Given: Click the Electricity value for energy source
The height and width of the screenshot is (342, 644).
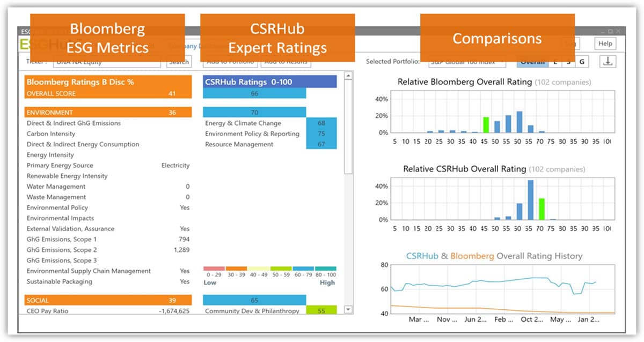Looking at the screenshot, I should [x=175, y=165].
